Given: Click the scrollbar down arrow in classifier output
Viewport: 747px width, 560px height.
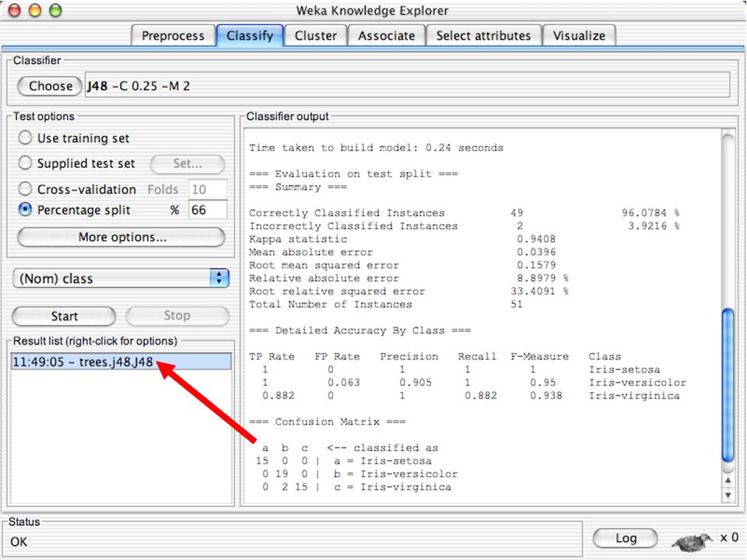Looking at the screenshot, I should coord(728,495).
